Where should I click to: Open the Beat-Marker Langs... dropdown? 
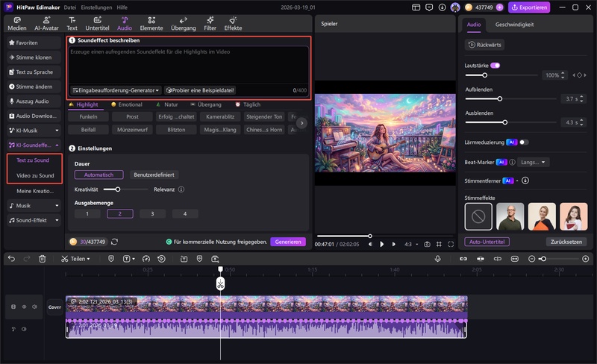pyautogui.click(x=534, y=162)
